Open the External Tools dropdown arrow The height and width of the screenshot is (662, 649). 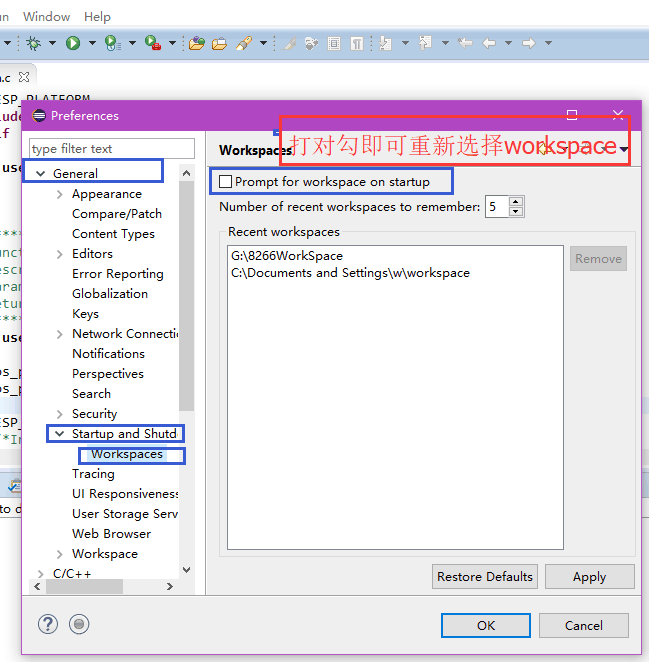point(172,43)
